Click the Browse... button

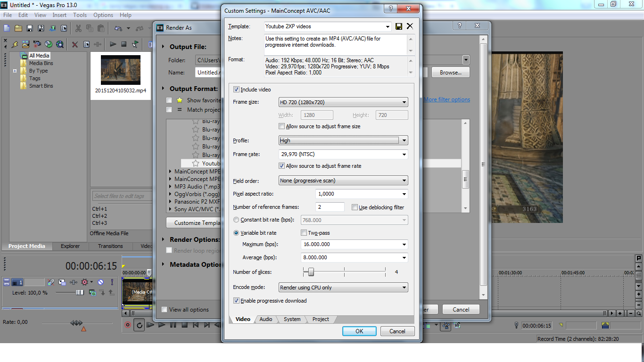[450, 73]
